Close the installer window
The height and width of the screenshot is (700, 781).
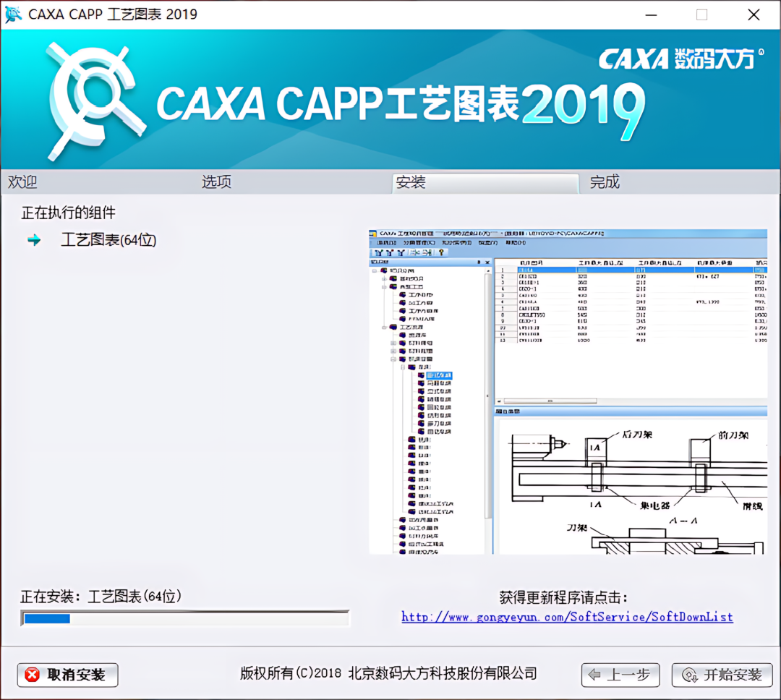[754, 15]
